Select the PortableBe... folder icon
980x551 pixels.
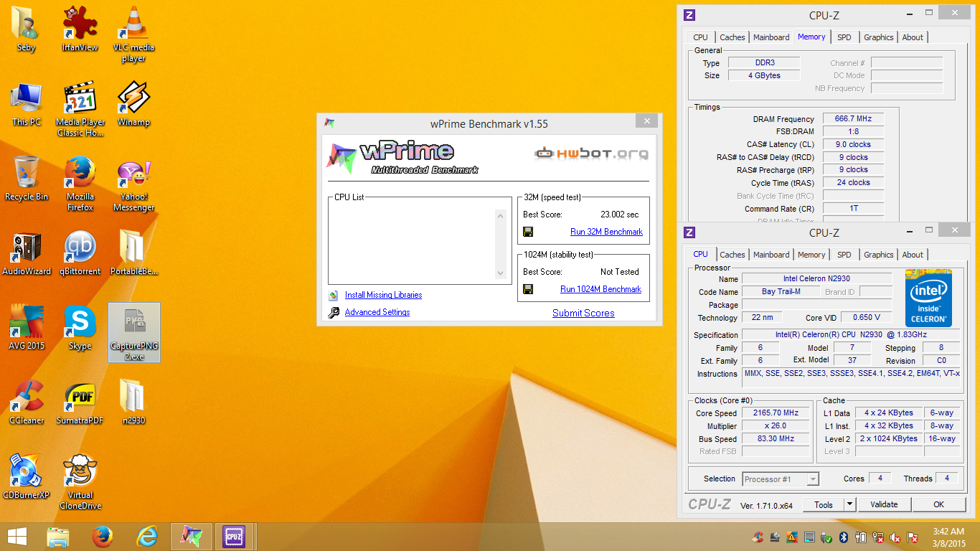133,254
